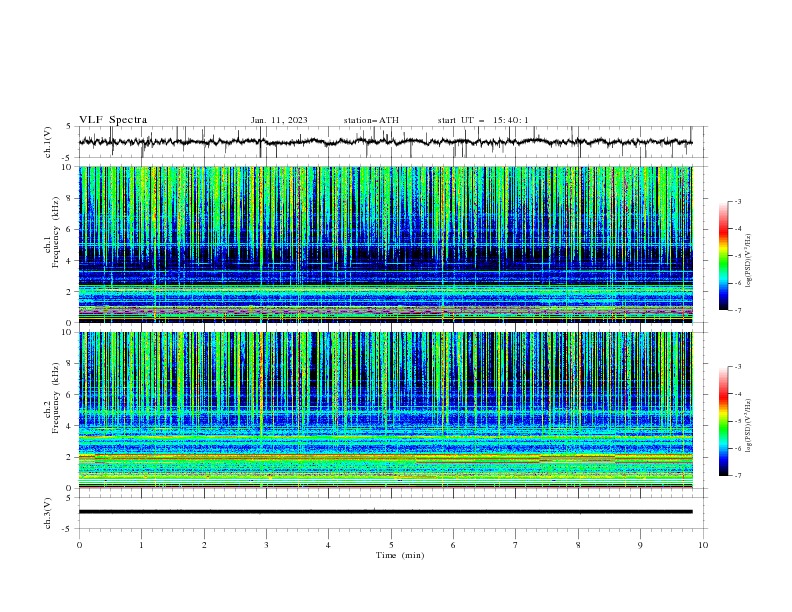Click the -3 label on ch.1 colorbar

click(x=737, y=201)
